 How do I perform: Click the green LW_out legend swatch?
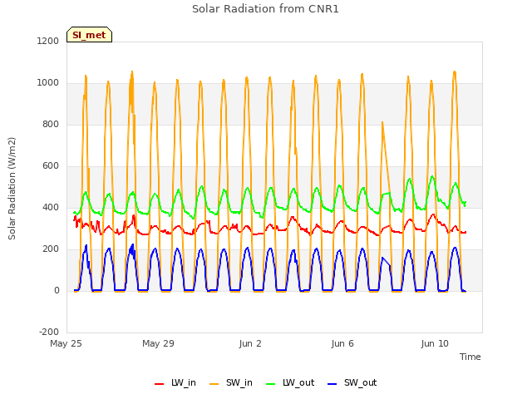271,384
